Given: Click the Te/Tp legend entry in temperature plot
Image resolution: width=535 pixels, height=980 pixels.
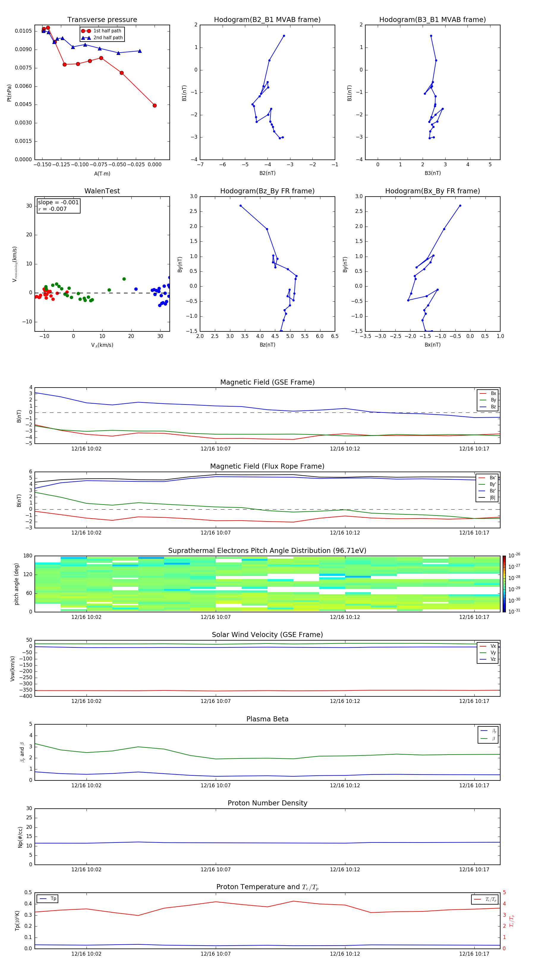Looking at the screenshot, I should [485, 899].
